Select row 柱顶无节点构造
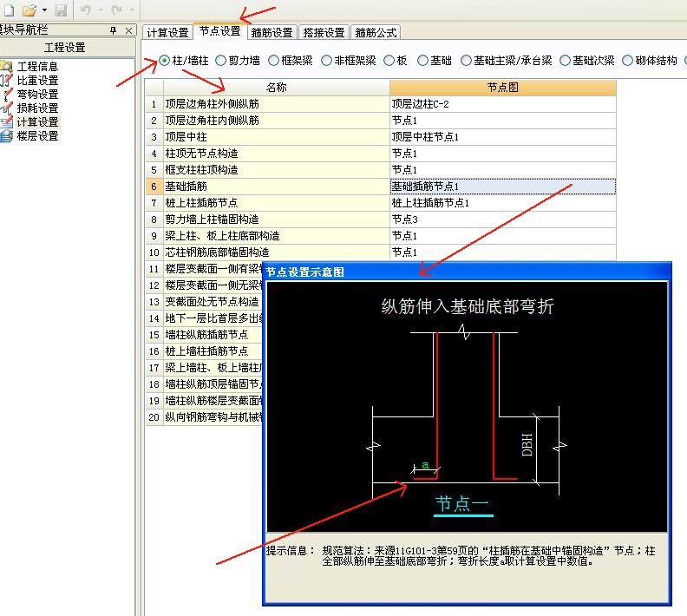This screenshot has height=616, width=687. 277,154
